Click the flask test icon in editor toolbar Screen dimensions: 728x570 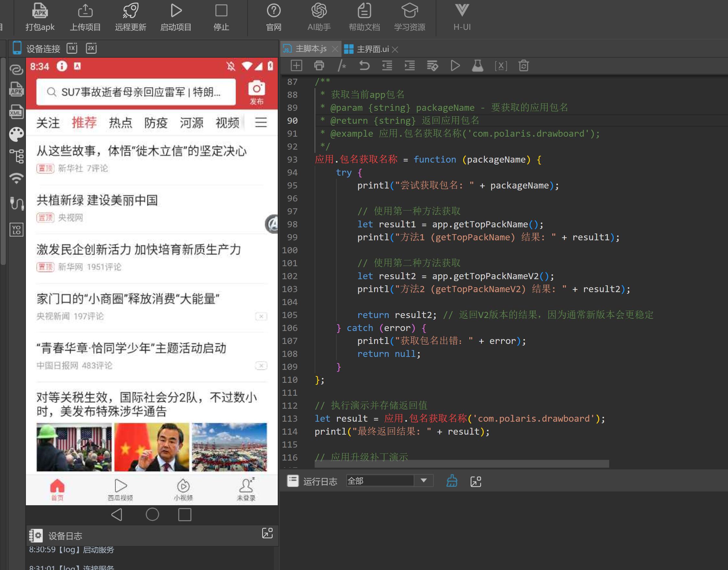click(477, 65)
